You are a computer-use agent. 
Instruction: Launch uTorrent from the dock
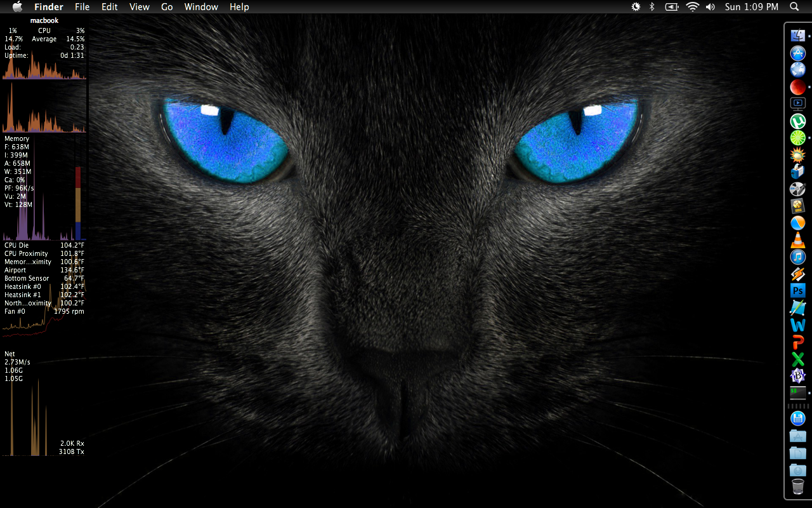tap(797, 121)
